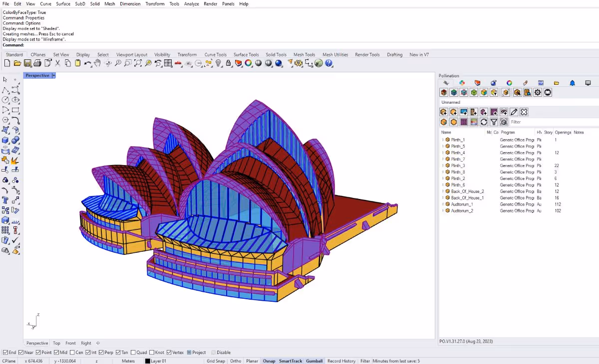This screenshot has height=364, width=599.
Task: Select the Pan hand tool
Action: point(97,63)
